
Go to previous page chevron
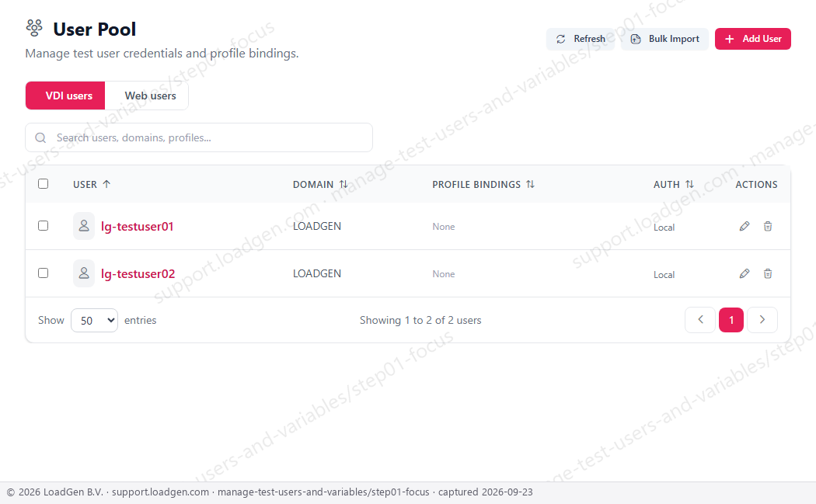700,319
